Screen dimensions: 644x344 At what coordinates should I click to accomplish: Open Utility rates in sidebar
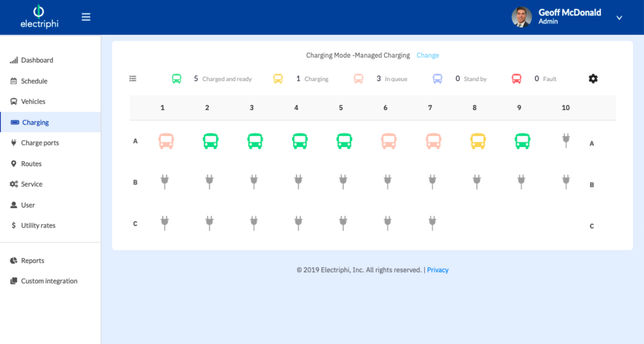(x=50, y=225)
